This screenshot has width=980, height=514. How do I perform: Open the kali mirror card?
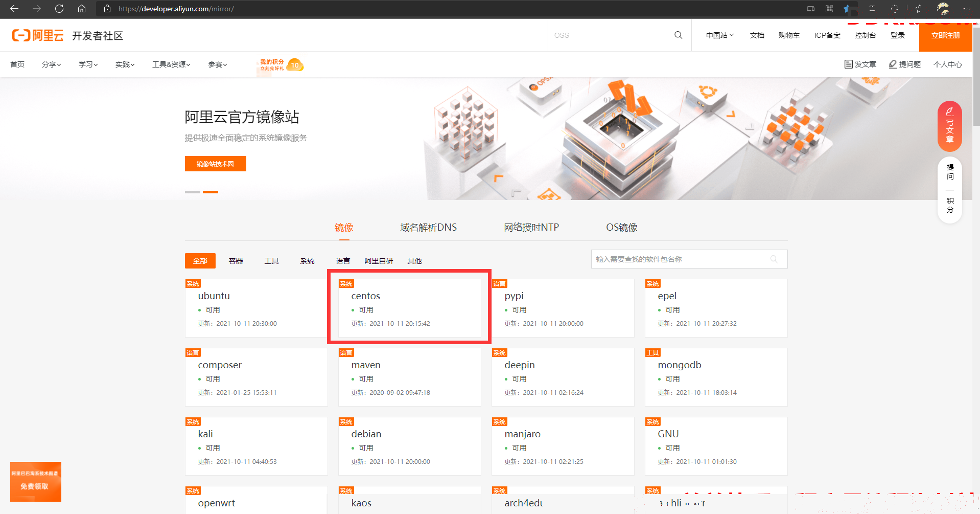click(256, 446)
